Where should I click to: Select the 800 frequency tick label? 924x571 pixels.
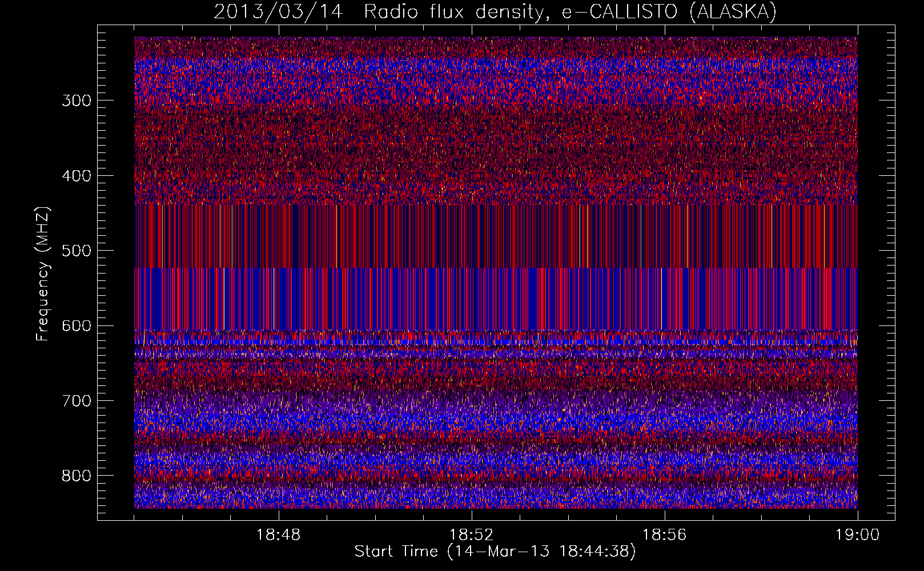tap(77, 476)
